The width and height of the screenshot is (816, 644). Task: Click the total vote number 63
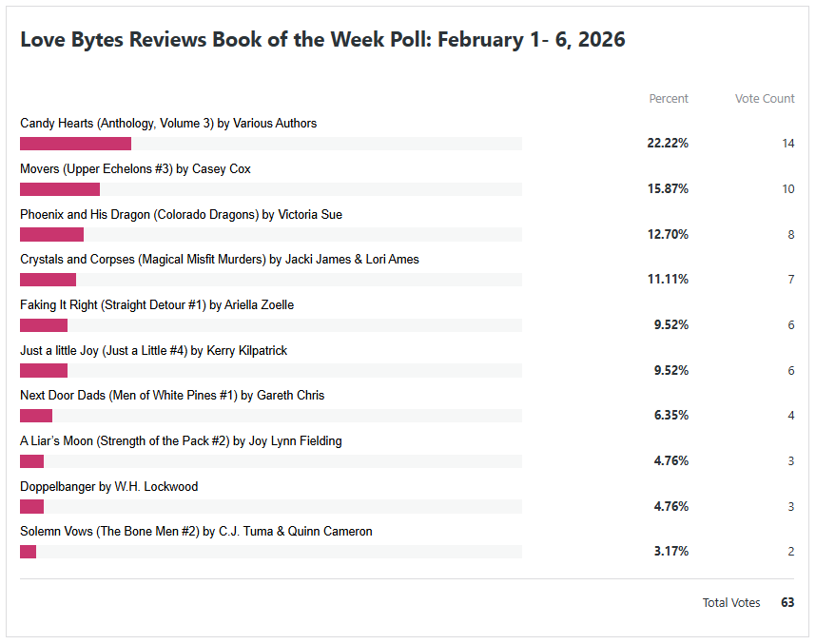[787, 603]
